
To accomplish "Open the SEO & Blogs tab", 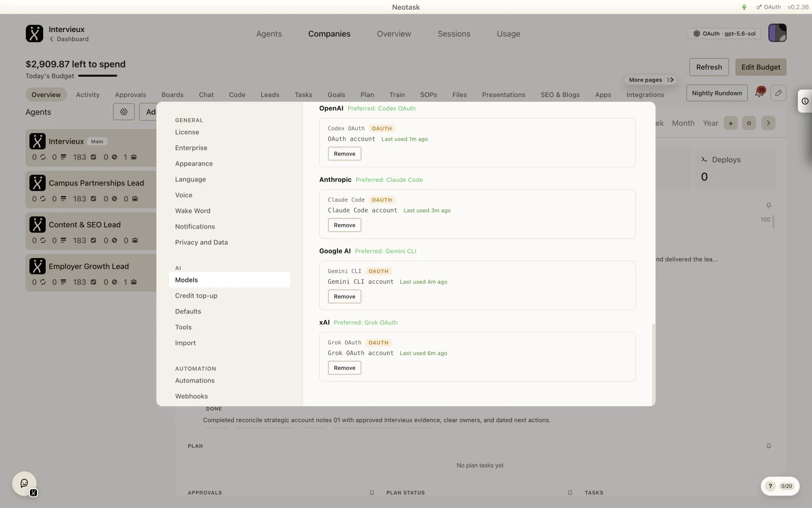I will pos(560,95).
